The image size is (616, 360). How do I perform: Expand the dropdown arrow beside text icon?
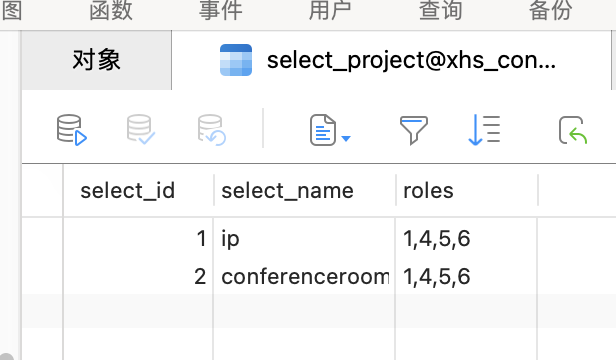(x=346, y=138)
